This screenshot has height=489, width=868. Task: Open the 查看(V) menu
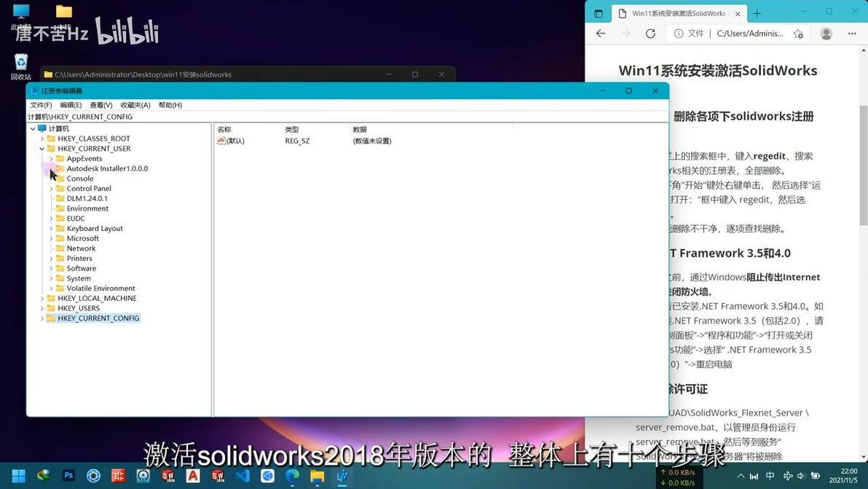101,105
